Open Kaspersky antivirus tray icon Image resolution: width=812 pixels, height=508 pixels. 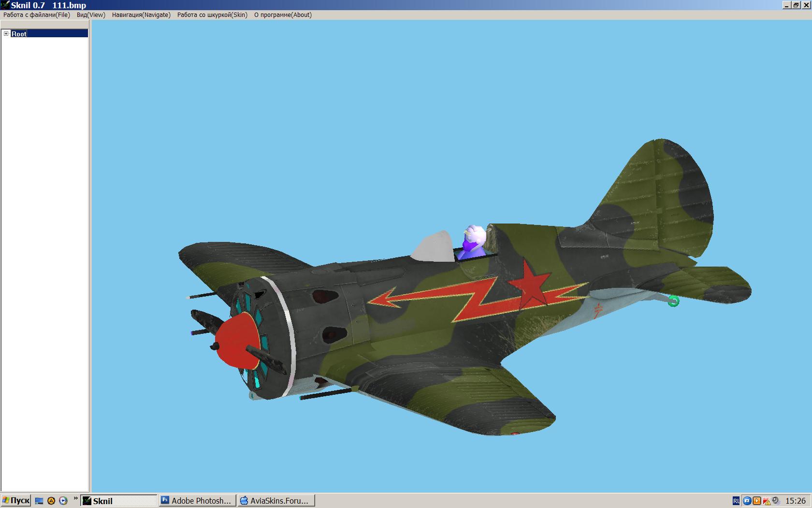pyautogui.click(x=767, y=501)
